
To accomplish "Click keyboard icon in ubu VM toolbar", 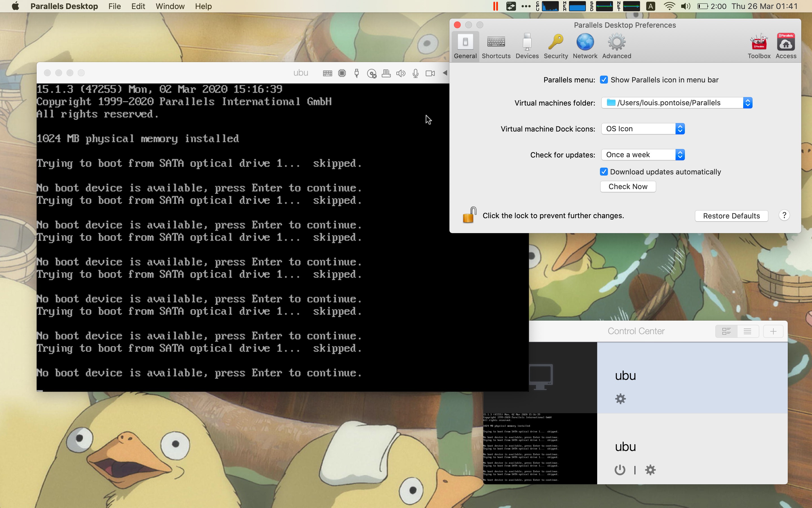I will [x=328, y=73].
